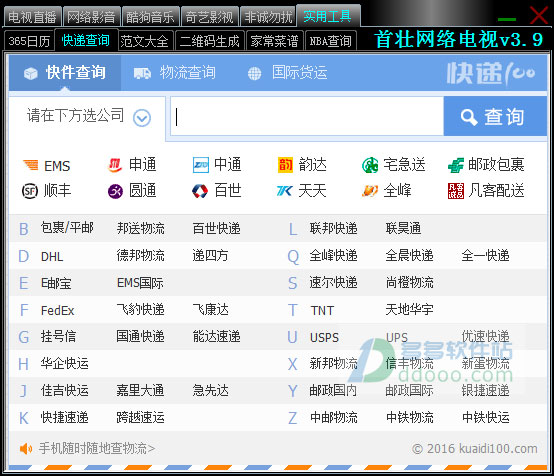The height and width of the screenshot is (476, 554).
Task: Click the circular down-arrow chevron
Action: click(142, 118)
